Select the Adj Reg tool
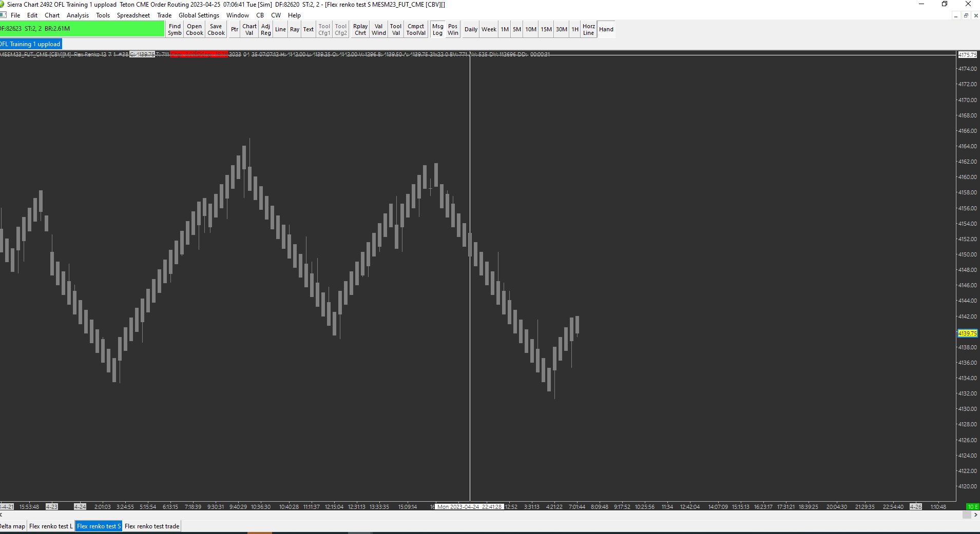Screen dimensions: 980x534 coord(265,29)
